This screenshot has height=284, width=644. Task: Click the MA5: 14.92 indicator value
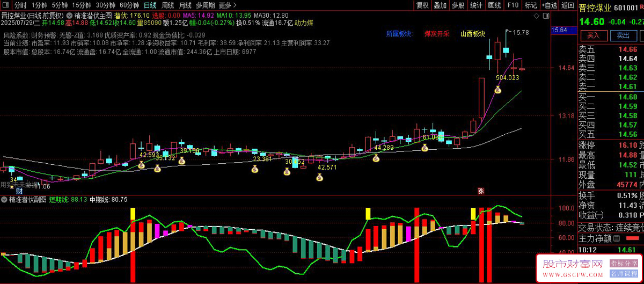point(199,15)
